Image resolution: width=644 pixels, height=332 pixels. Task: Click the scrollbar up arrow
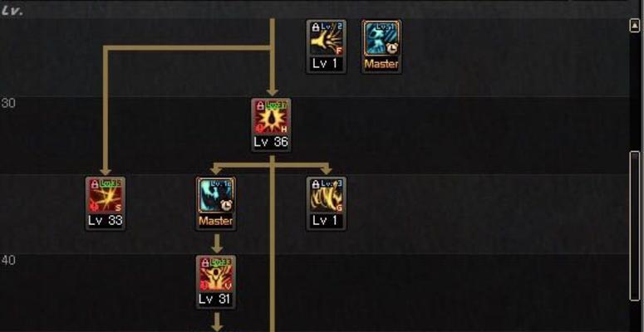click(635, 26)
